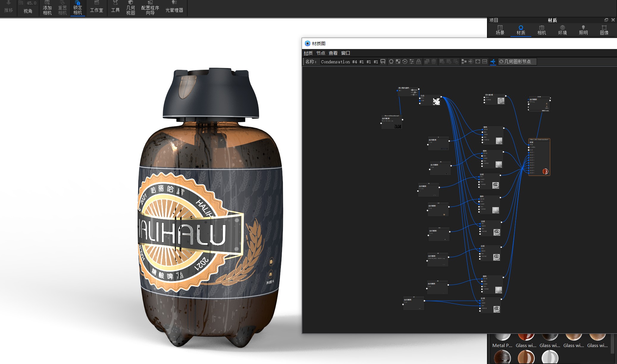This screenshot has width=617, height=364.
Task: Click the material preview sphere on the highlighted output node
Action: coord(545,171)
